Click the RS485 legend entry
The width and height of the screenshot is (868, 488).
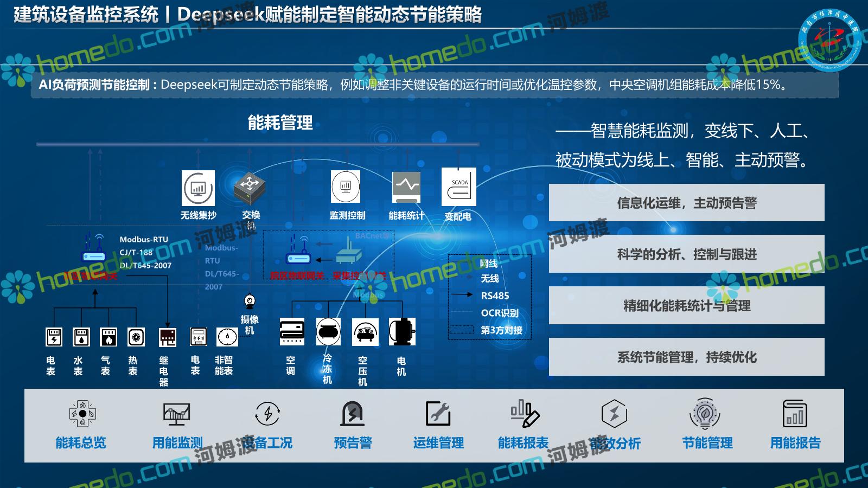pyautogui.click(x=495, y=296)
